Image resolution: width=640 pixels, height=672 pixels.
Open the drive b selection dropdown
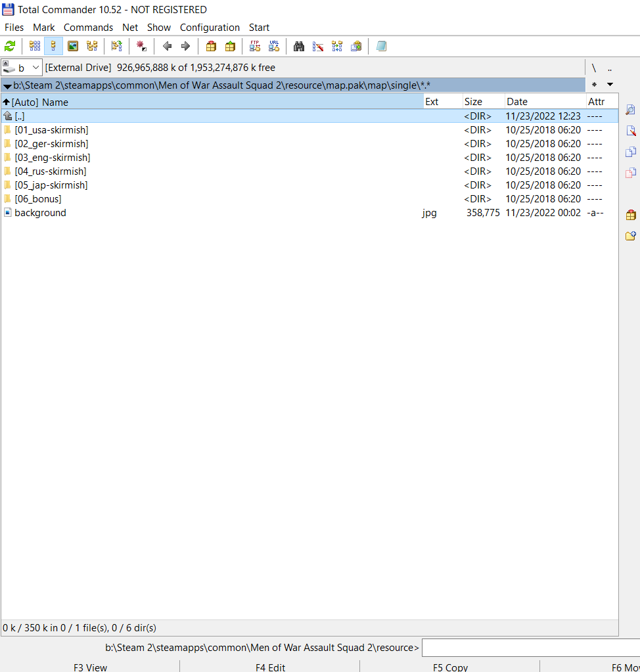[x=22, y=68]
